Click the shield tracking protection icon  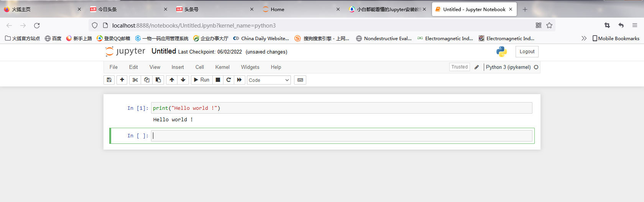(x=95, y=25)
